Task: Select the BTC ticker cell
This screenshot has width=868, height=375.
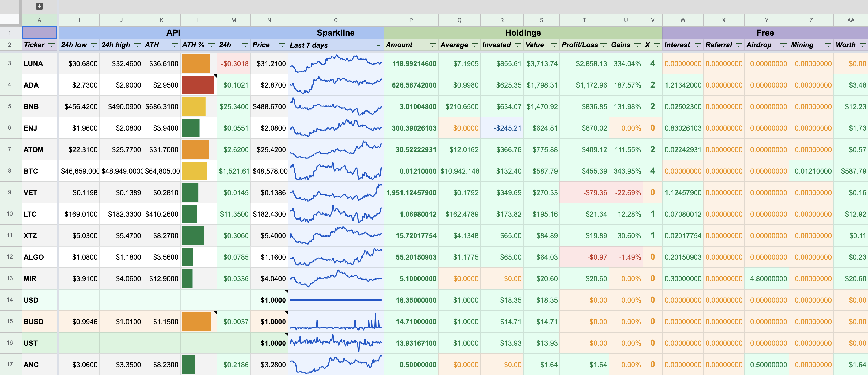Action: [x=39, y=171]
